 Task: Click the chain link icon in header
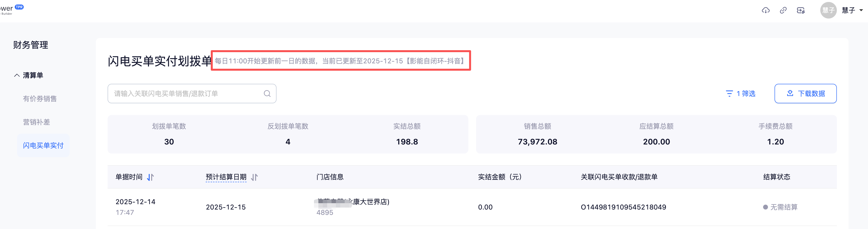point(783,10)
